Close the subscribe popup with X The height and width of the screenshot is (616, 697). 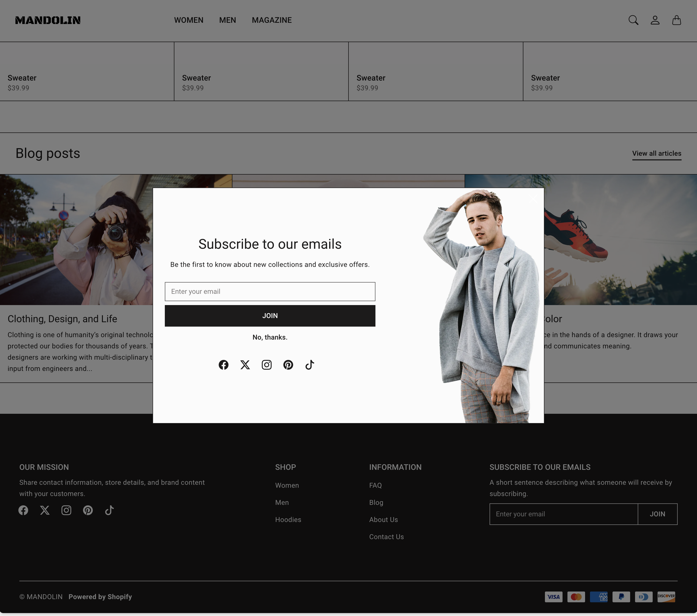533,199
